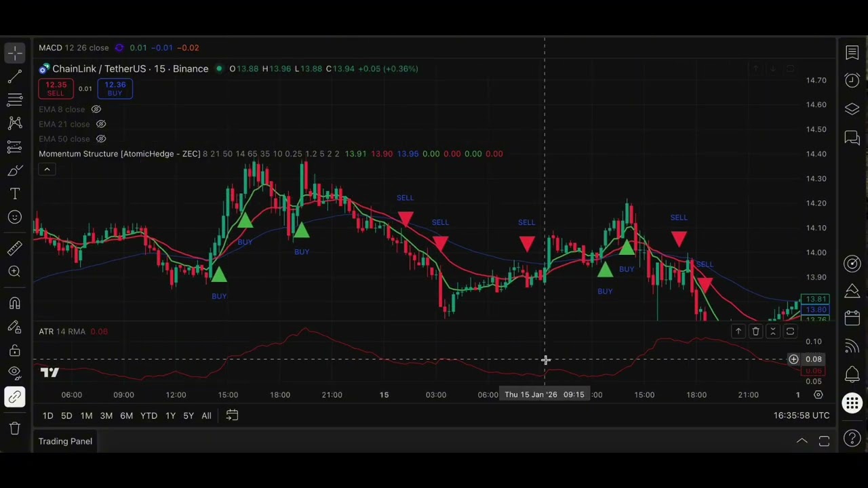Collapse the indicator legend chevron
Image resolution: width=868 pixels, height=488 pixels.
pos(47,169)
